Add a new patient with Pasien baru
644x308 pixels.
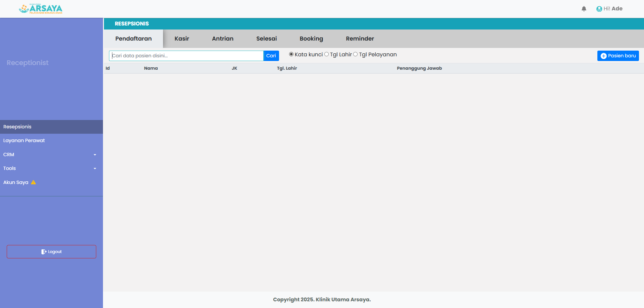(618, 56)
